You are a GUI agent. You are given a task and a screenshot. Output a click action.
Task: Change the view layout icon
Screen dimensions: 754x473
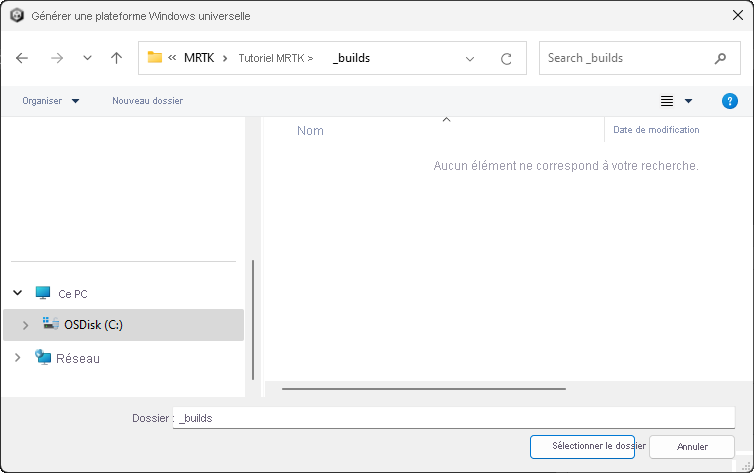(666, 101)
